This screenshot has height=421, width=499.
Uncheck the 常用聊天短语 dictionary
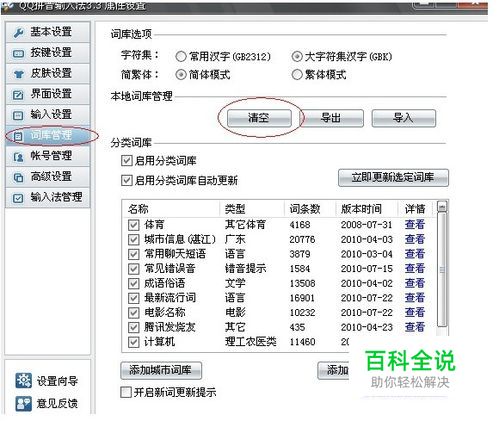133,254
